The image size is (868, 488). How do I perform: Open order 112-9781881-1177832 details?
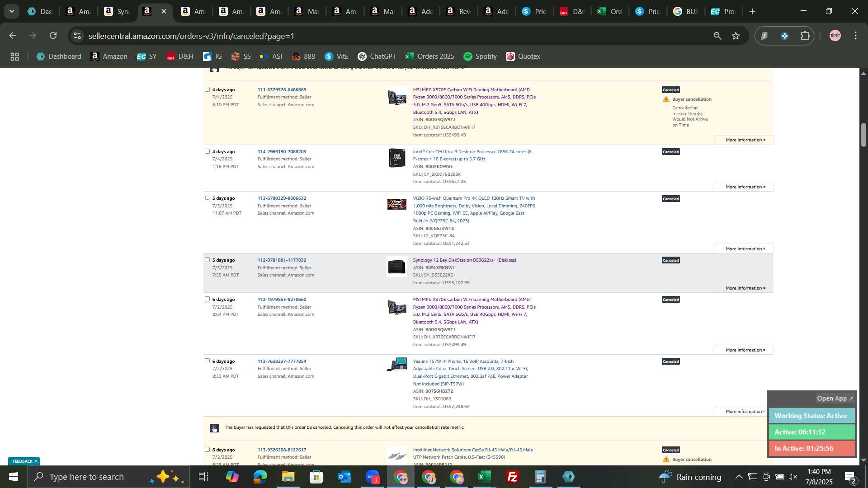pos(282,260)
